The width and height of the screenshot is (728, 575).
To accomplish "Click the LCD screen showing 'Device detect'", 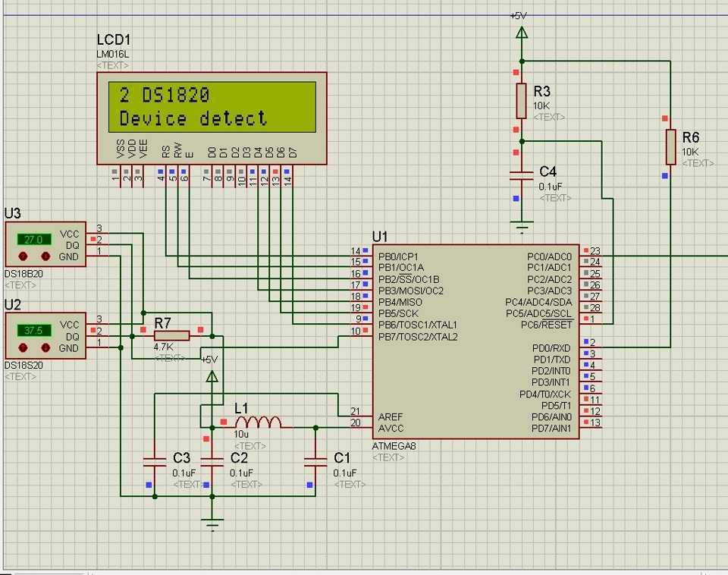I will pos(212,107).
